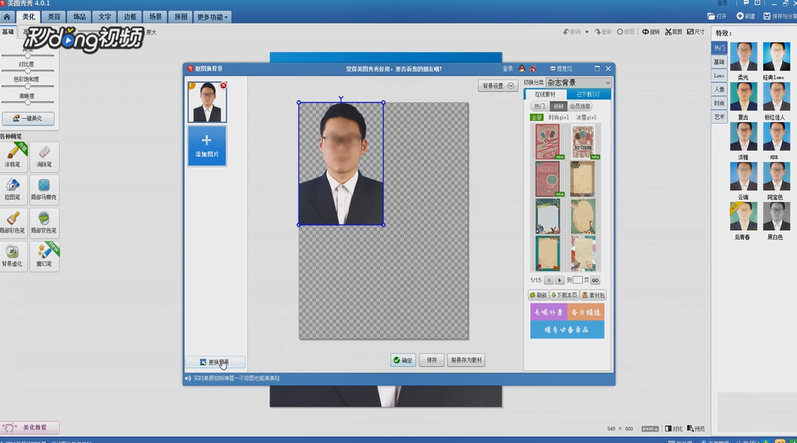The height and width of the screenshot is (443, 797).
Task: Click the QQ penguin login icon in dialog
Action: 522,69
